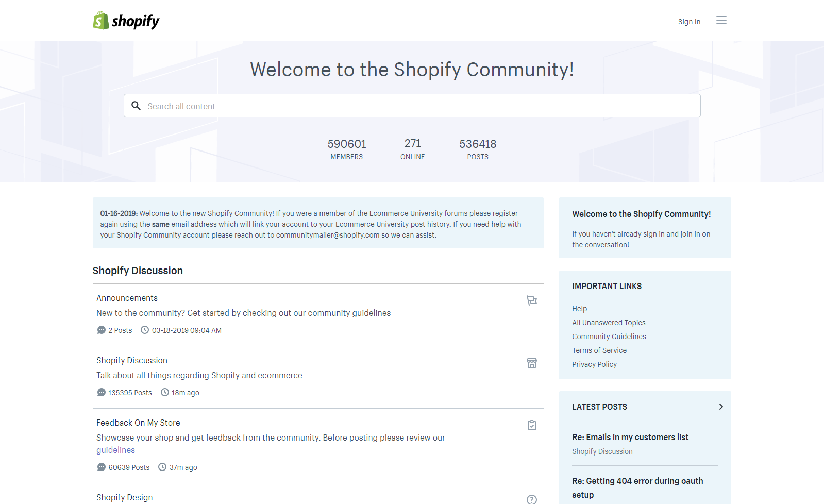Click the Feedback On My Store clipboard icon
This screenshot has width=824, height=504.
[532, 425]
